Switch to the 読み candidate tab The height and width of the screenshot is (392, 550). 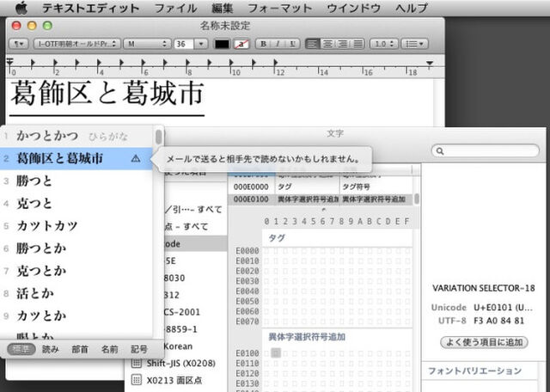coord(51,348)
